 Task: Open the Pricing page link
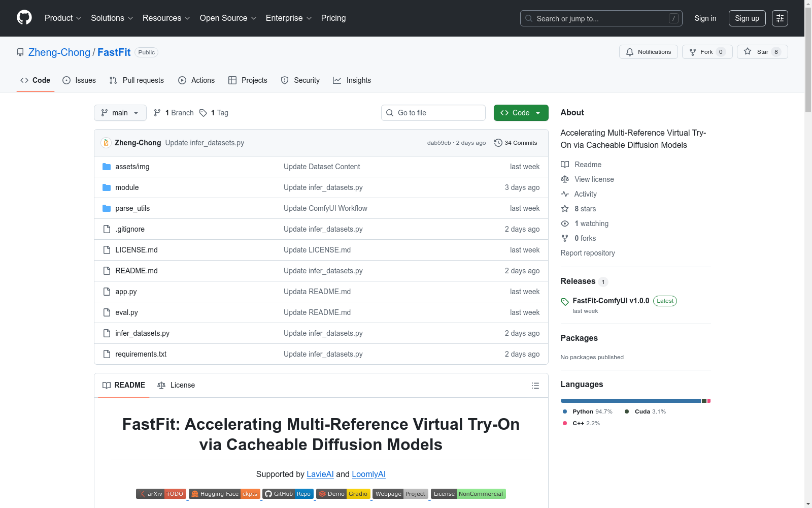coord(333,18)
